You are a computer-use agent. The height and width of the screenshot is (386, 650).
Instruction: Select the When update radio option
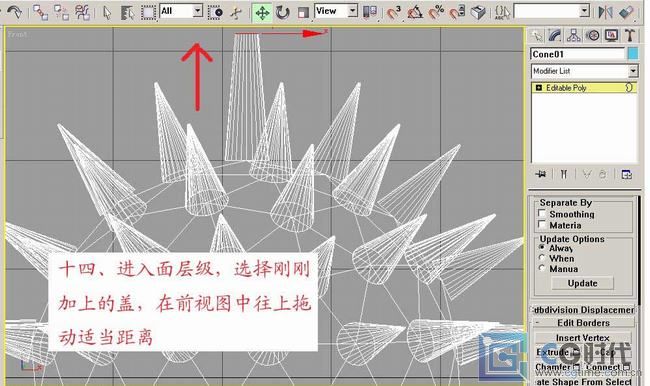542,257
